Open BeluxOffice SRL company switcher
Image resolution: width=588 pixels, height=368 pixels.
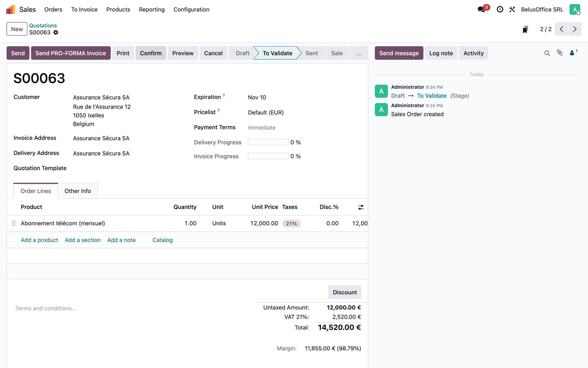click(x=542, y=10)
